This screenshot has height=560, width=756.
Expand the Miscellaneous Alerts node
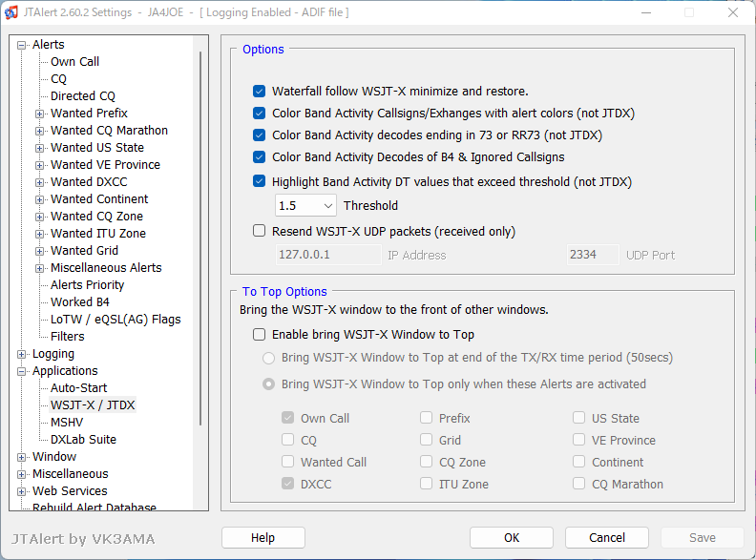pos(39,268)
